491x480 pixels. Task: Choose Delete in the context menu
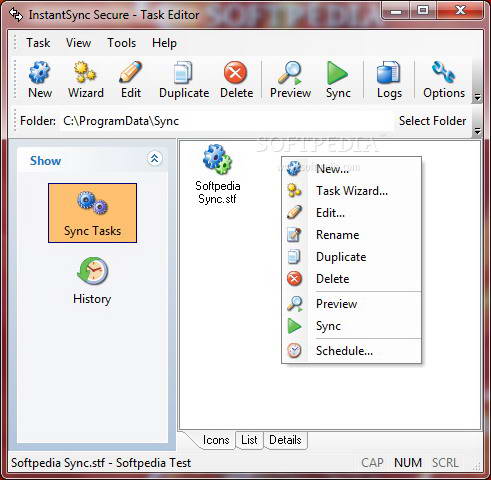click(x=352, y=279)
